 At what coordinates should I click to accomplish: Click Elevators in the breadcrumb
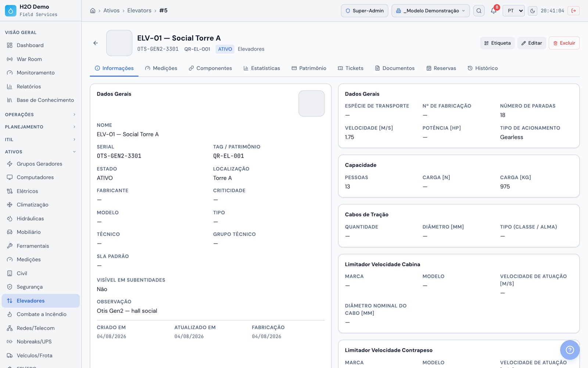[139, 11]
